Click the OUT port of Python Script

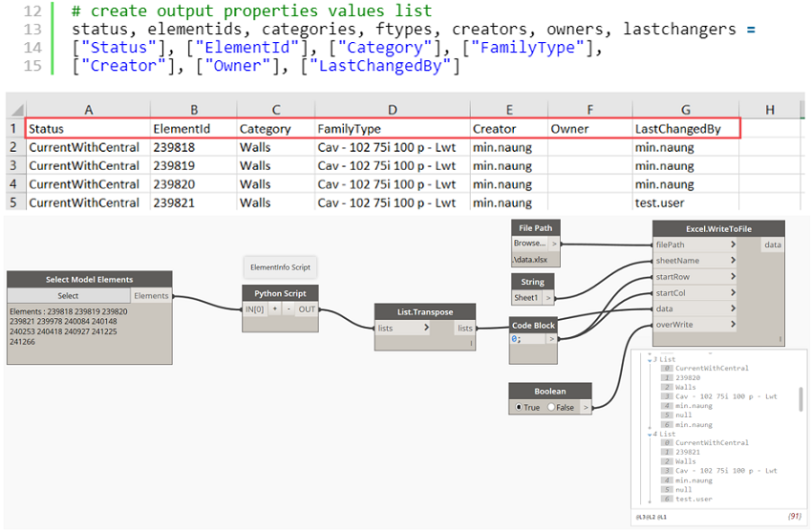click(307, 309)
